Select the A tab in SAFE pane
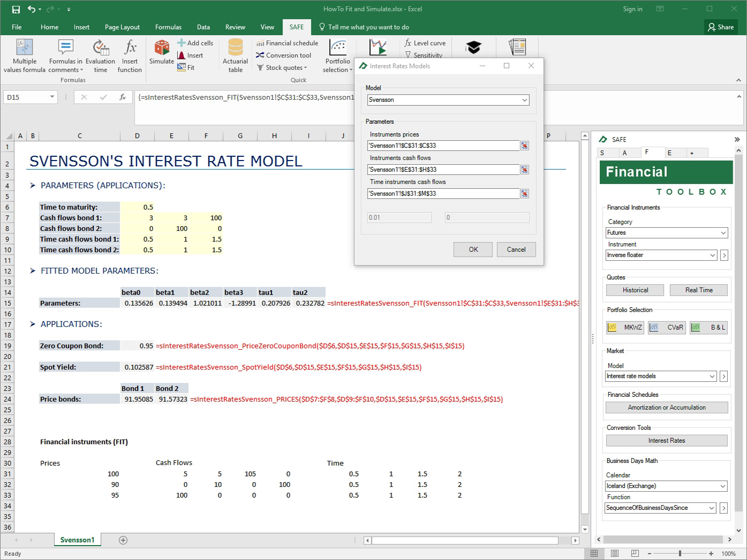Image resolution: width=747 pixels, height=560 pixels. pos(625,153)
